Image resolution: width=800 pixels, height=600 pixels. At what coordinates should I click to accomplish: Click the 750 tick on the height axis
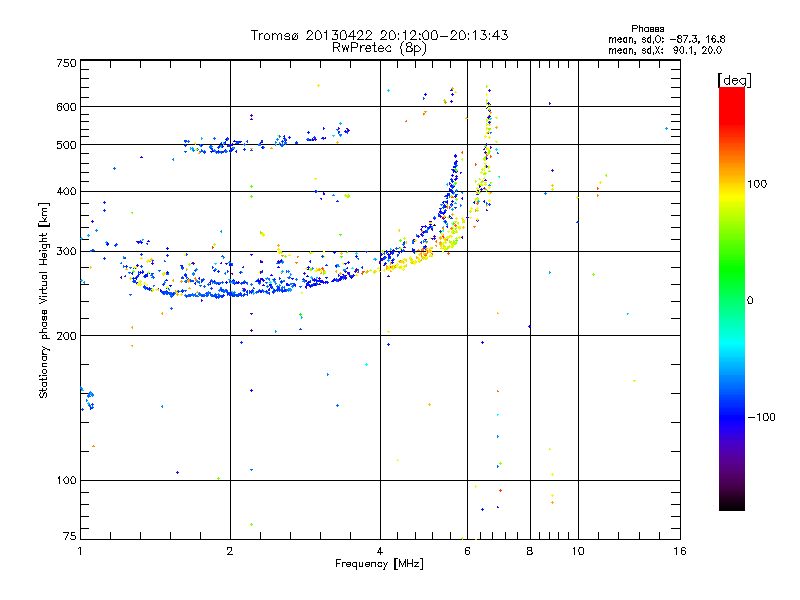point(66,63)
